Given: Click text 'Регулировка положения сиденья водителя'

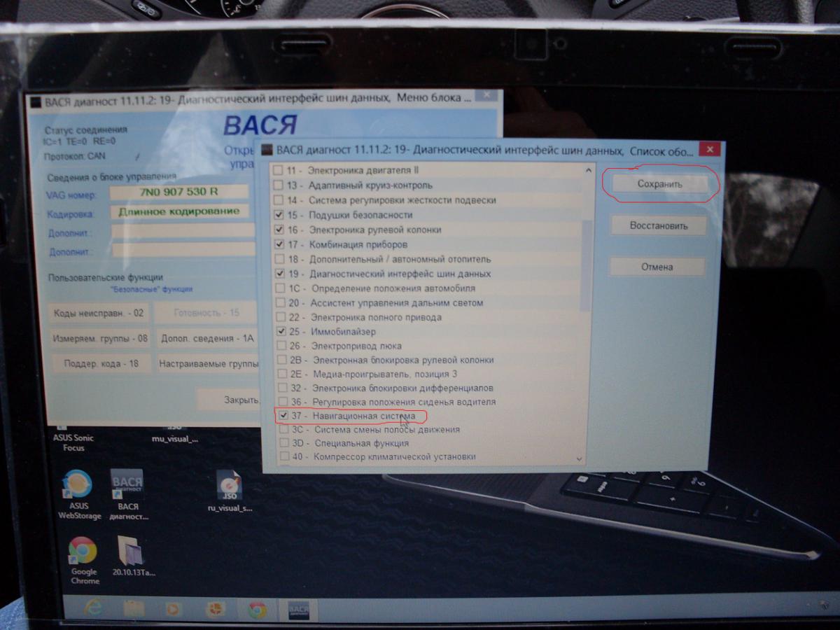Looking at the screenshot, I should tap(404, 402).
